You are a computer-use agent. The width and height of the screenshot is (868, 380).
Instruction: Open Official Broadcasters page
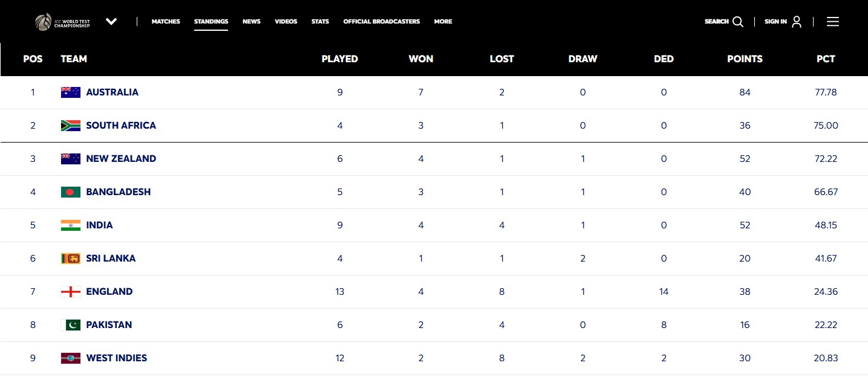(x=382, y=22)
